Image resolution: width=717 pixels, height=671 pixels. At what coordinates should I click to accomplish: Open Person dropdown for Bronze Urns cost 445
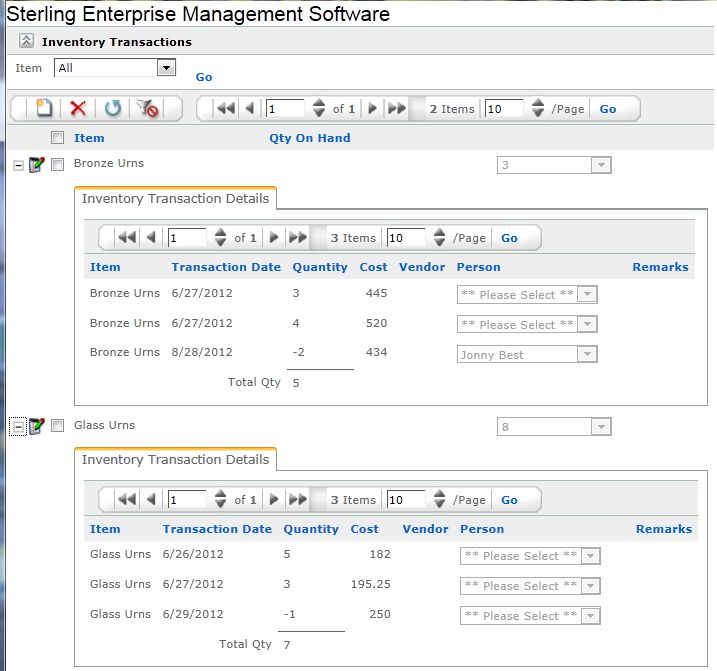(527, 295)
